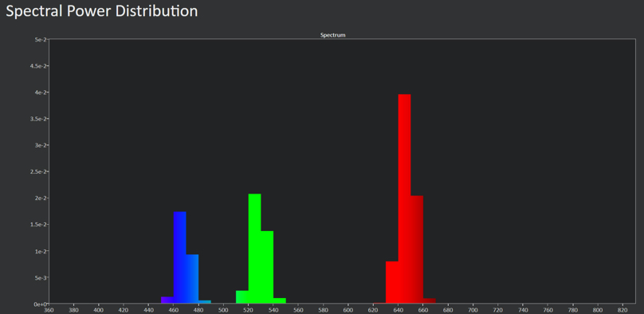
Task: Select the green bar near 535 nm
Action: (267, 267)
